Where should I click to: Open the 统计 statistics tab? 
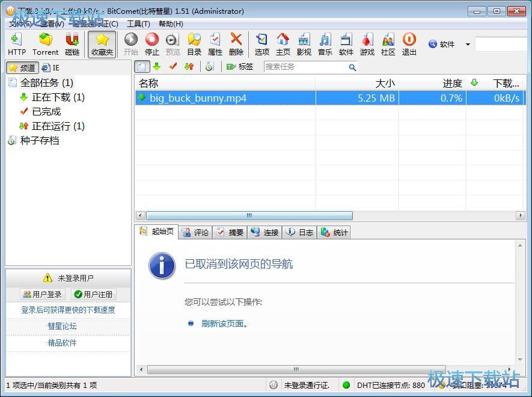pyautogui.click(x=334, y=232)
